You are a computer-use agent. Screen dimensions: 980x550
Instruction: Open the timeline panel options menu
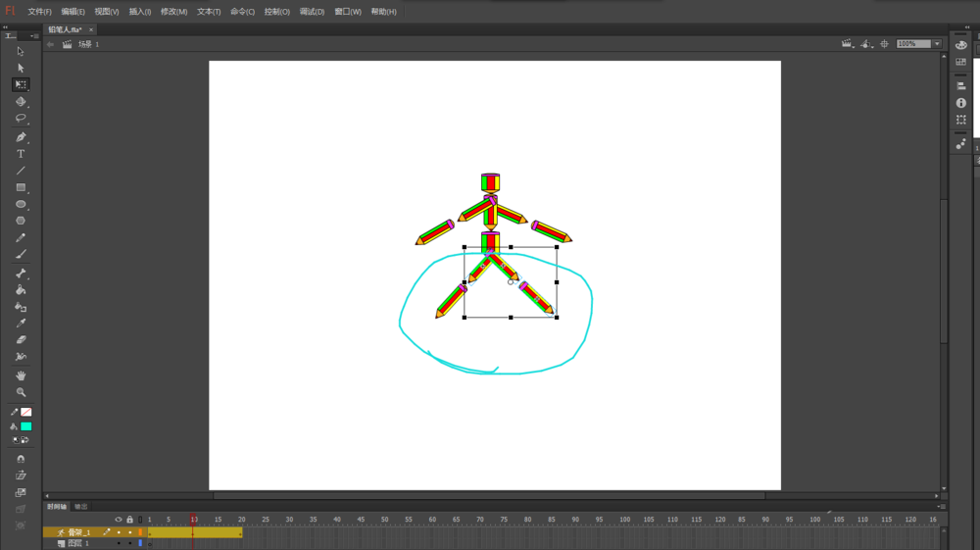[x=942, y=507]
